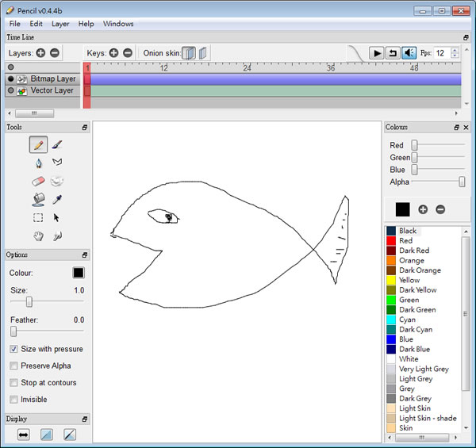Select the Eraser tool

[38, 181]
